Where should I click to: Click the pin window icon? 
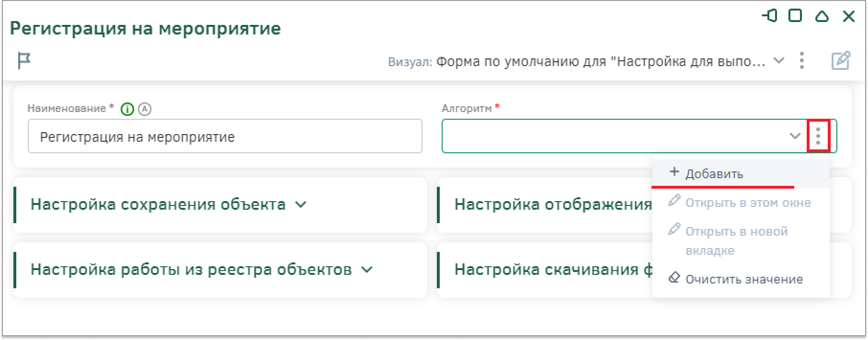(x=769, y=16)
